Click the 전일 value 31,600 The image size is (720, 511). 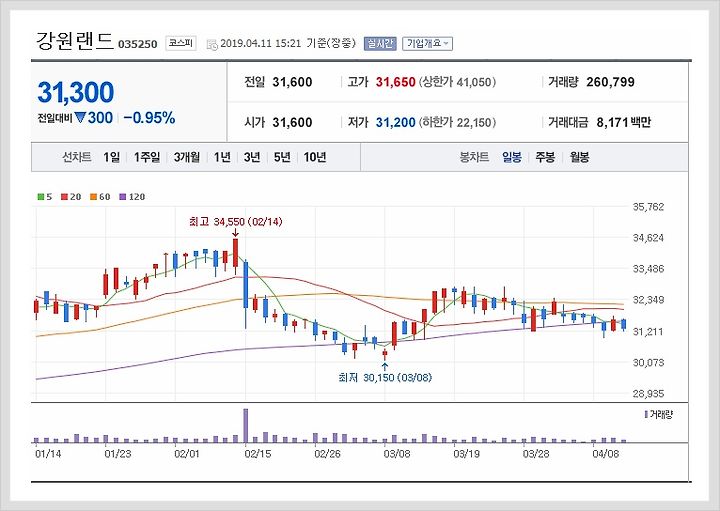pos(292,82)
